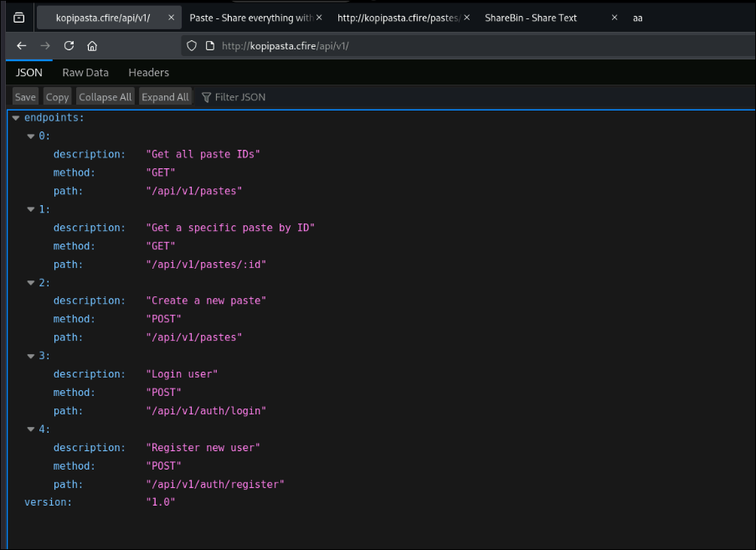Close the kopipasta.cfire/api/v1/ tab
Viewport: 756px width, 550px height.
pyautogui.click(x=171, y=18)
